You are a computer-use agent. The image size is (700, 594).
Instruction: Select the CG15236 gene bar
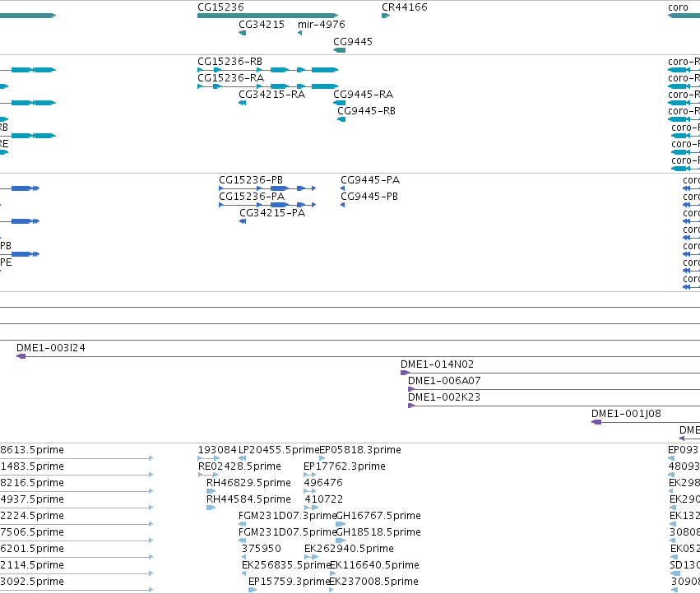click(x=268, y=16)
